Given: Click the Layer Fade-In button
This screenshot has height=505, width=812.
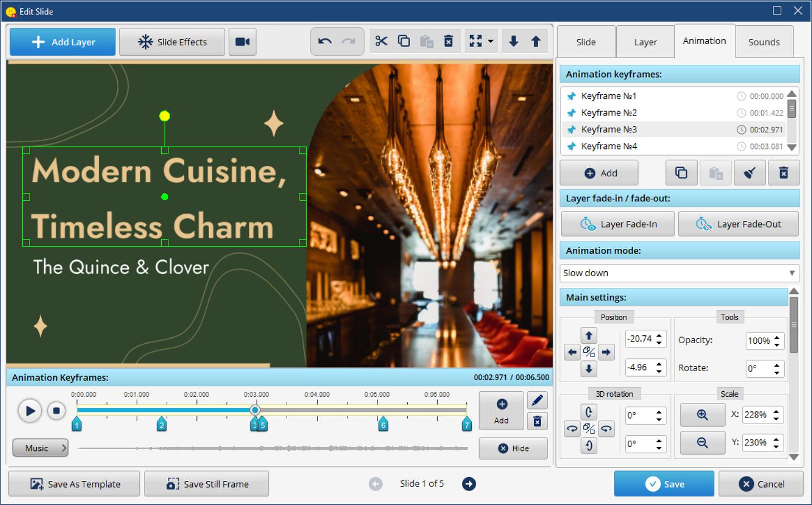Looking at the screenshot, I should (618, 224).
